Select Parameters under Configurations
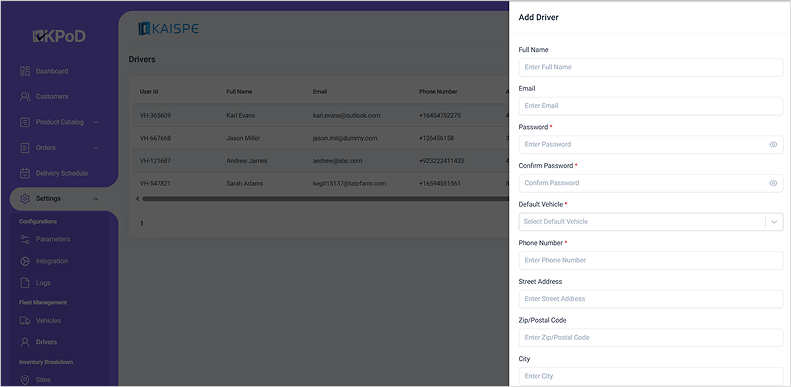 point(53,239)
